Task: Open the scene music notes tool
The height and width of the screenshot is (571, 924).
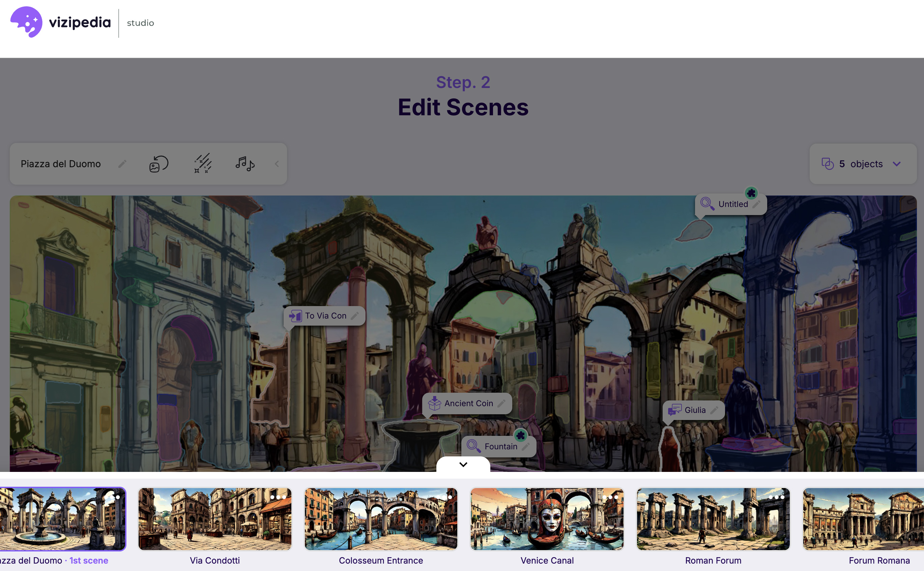Action: (245, 164)
